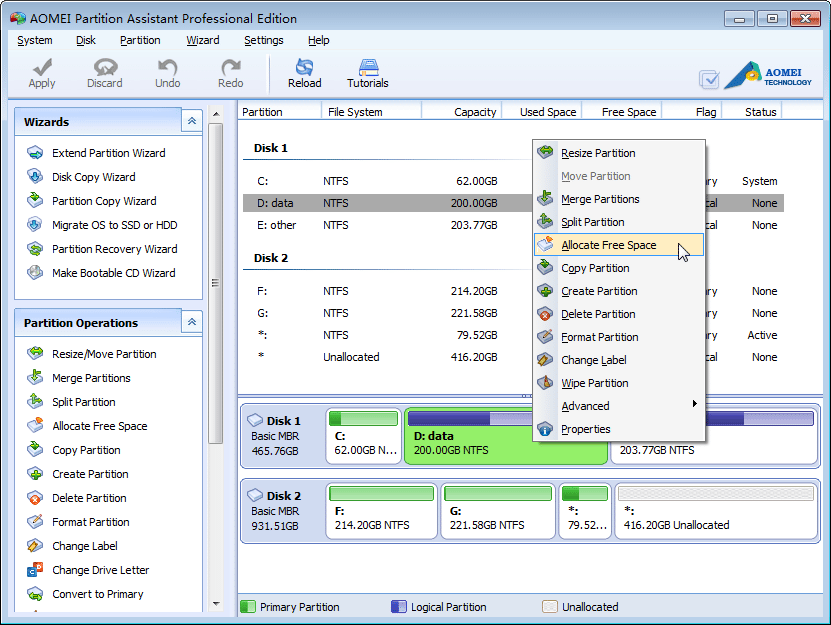Sort by File System column header
This screenshot has width=831, height=625.
coord(372,112)
